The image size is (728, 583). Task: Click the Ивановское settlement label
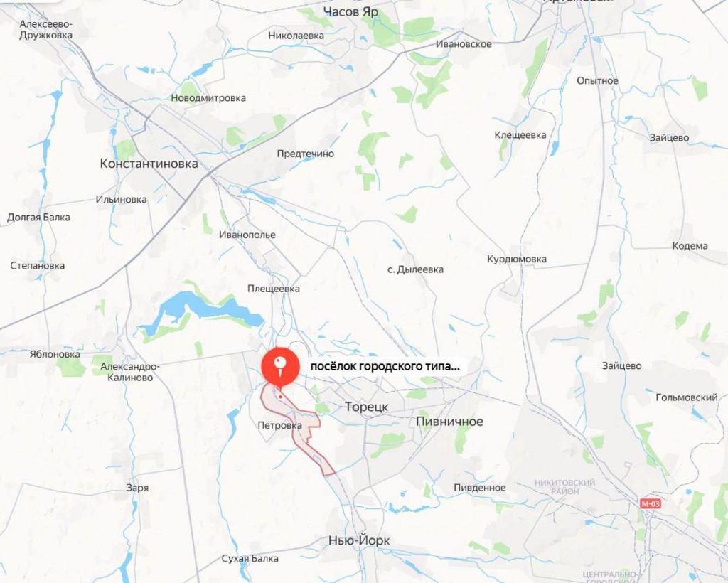(x=464, y=44)
